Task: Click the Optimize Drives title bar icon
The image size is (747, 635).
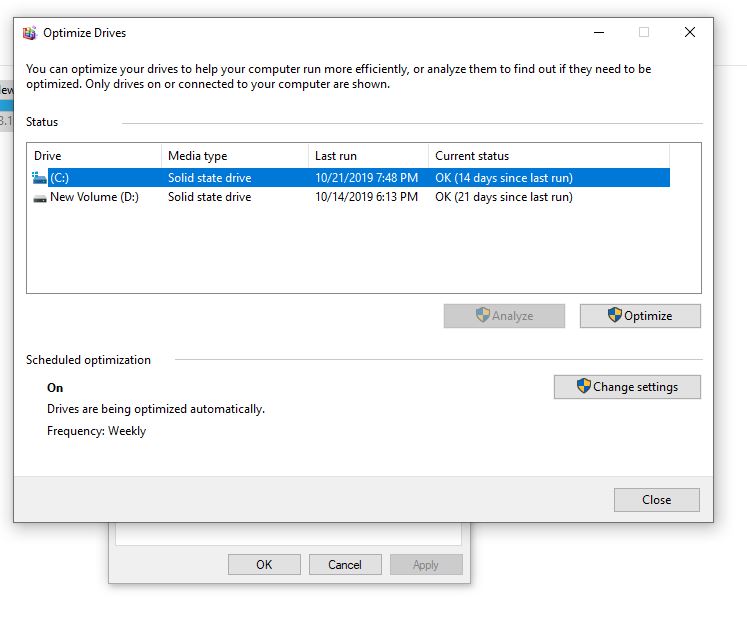Action: [29, 33]
